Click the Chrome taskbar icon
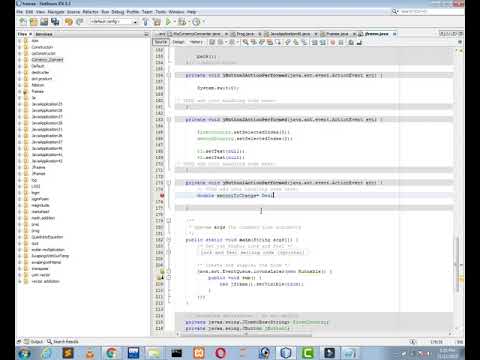480x360 pixels. [x=111, y=353]
